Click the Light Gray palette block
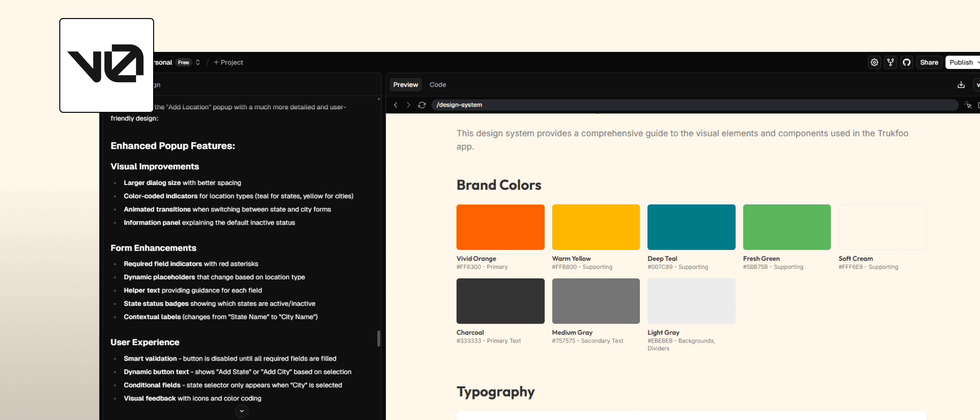This screenshot has height=420, width=980. coord(691,300)
